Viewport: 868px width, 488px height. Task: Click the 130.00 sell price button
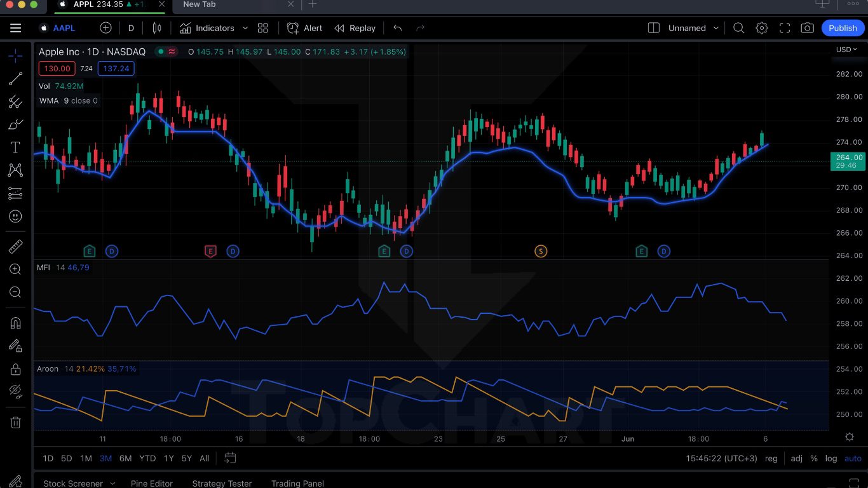coord(57,69)
